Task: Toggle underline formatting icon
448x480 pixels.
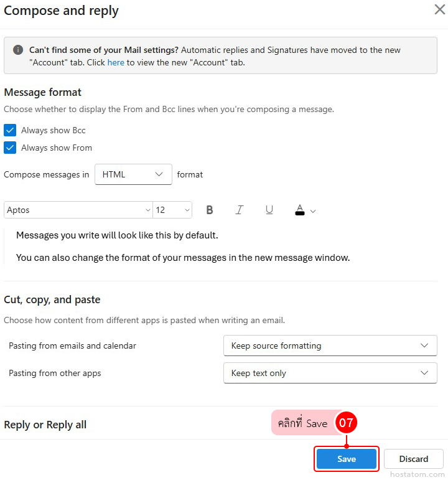Action: tap(269, 210)
